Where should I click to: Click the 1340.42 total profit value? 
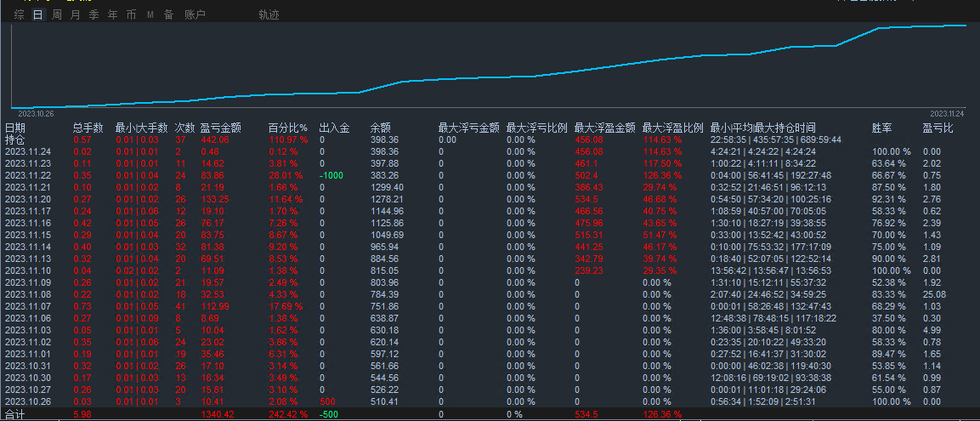[218, 414]
